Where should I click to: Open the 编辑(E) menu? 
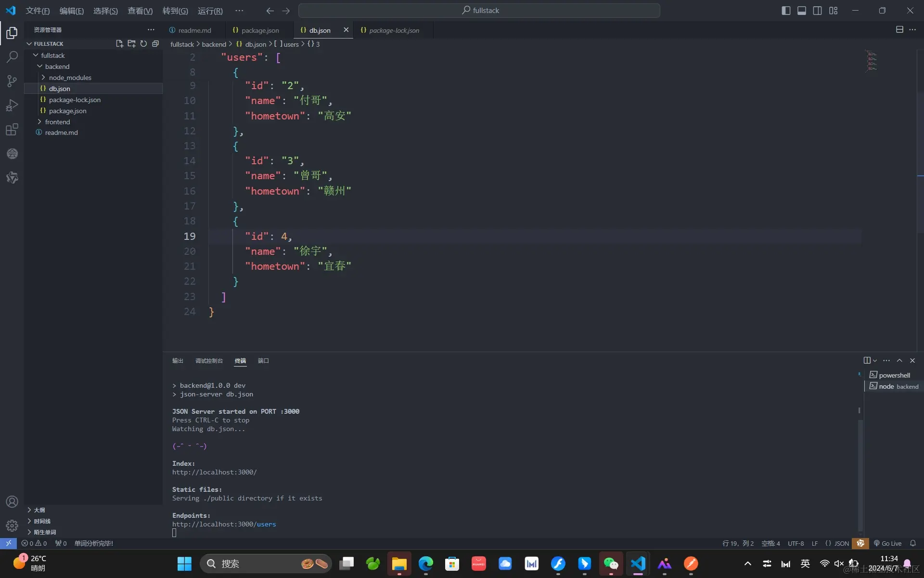click(72, 11)
